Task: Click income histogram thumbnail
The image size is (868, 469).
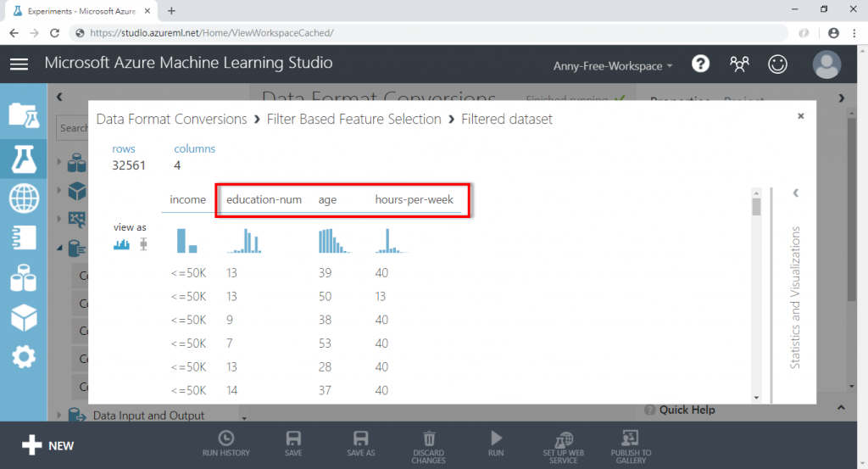Action: point(187,241)
